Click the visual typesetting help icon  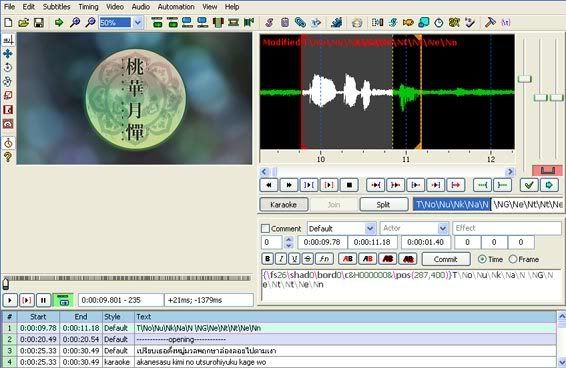point(8,157)
